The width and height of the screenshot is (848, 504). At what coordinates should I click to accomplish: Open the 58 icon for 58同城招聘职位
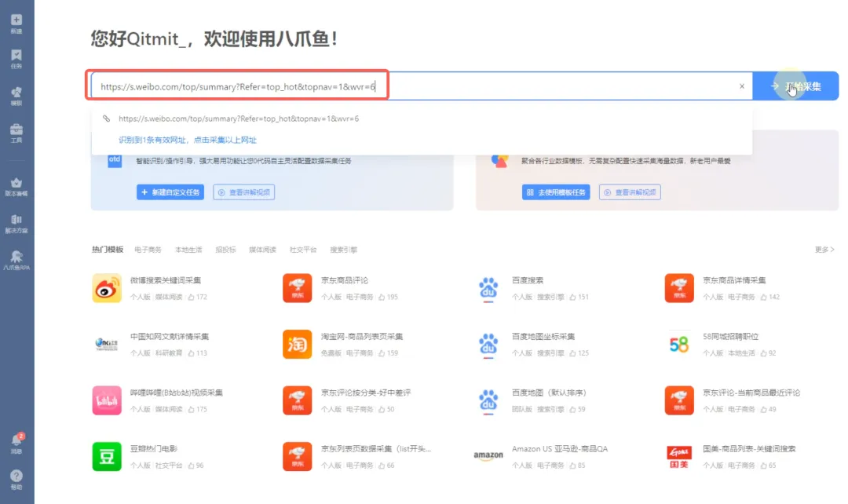(x=679, y=345)
